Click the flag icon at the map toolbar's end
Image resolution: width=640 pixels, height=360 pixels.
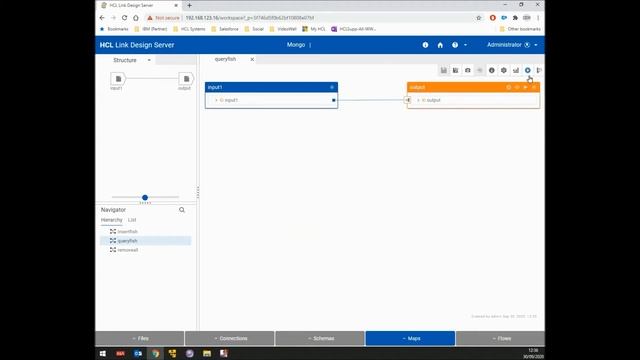coord(539,70)
